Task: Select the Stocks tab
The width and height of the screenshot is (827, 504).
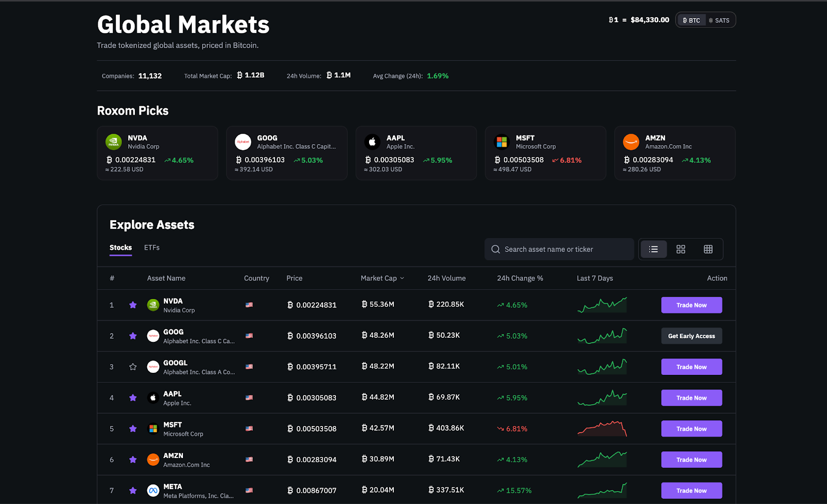Action: tap(120, 248)
